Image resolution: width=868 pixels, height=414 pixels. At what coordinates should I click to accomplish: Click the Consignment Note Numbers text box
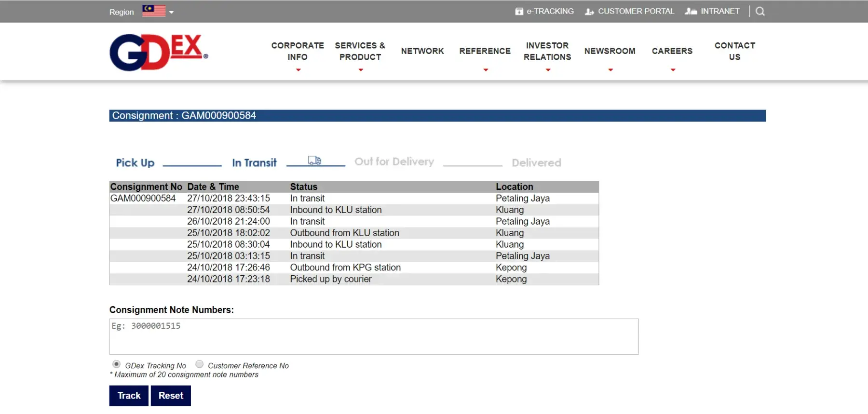point(374,336)
